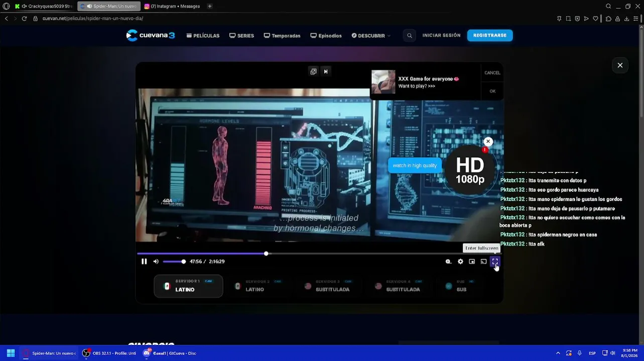Screen dimensions: 644x361
Task: Select Servidor 2 Latino server
Action: 259,286
